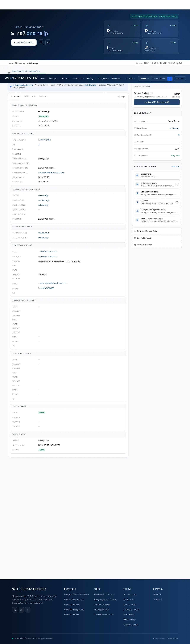This screenshot has width=190, height=644.
Task: Add ns2.dns.ne.jp to favorites with heart icon
Action: tap(41, 42)
